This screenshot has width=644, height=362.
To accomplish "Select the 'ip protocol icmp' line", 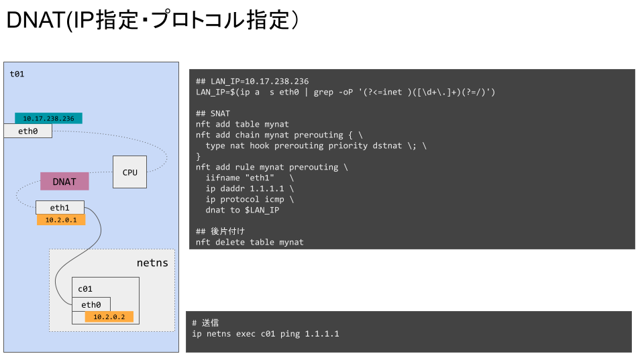I will [x=250, y=199].
